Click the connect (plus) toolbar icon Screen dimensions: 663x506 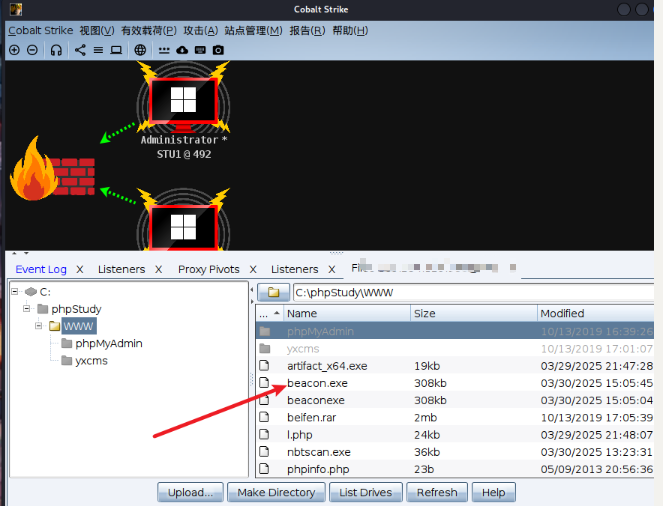coord(14,50)
